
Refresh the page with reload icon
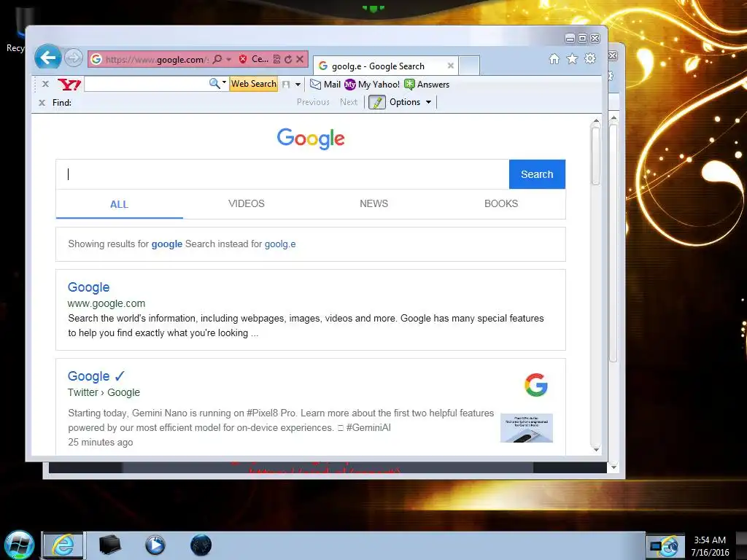tap(288, 59)
